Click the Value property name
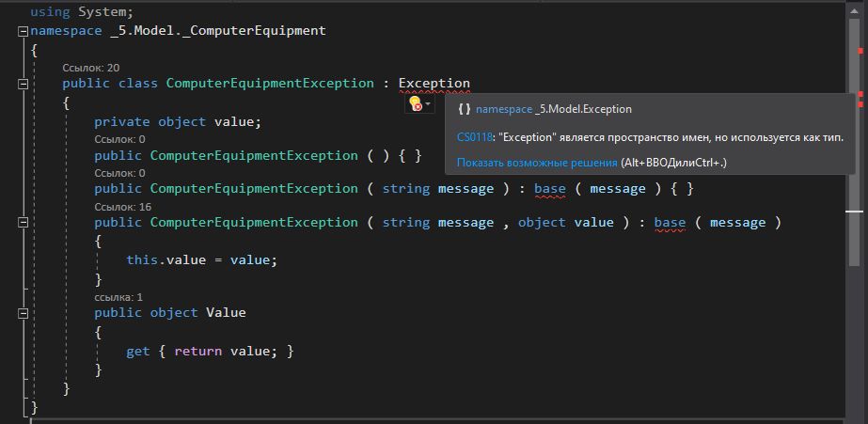Screen dimensions: 868x424 226,313
